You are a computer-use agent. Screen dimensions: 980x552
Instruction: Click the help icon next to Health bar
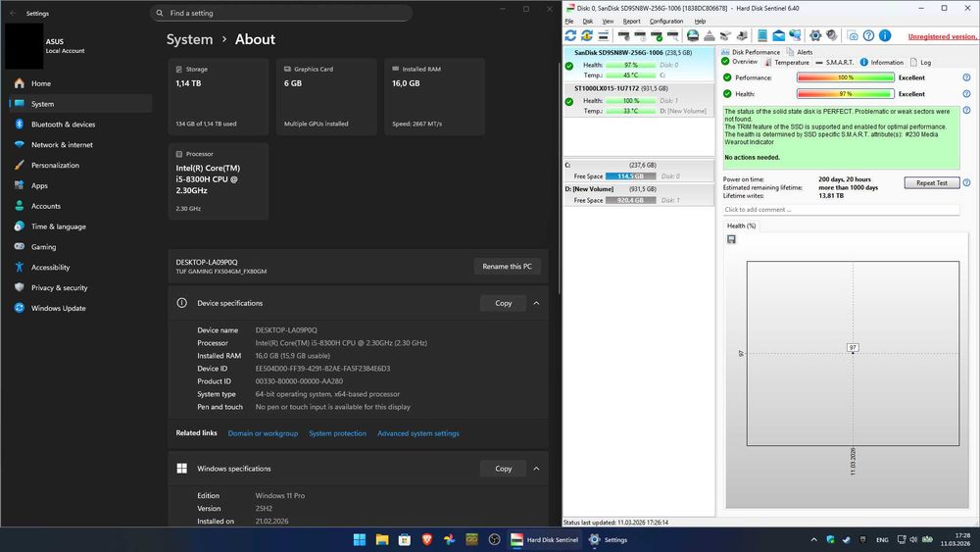click(x=966, y=94)
